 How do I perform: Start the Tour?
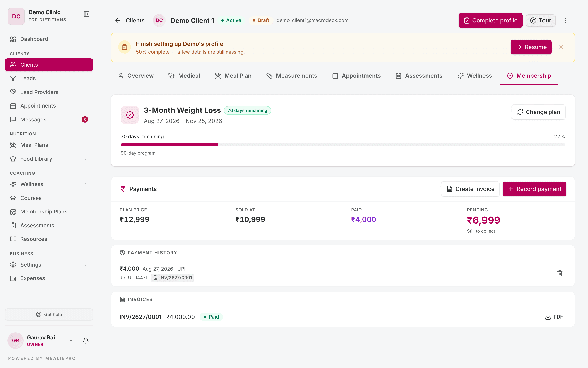click(540, 20)
